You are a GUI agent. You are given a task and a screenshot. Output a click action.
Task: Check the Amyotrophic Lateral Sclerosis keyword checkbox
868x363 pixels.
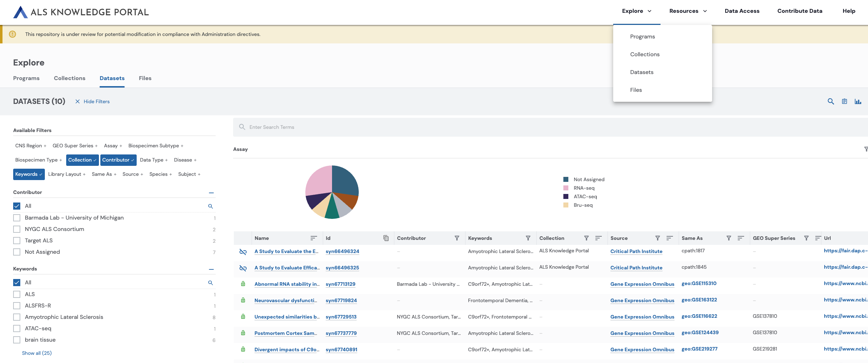17,317
